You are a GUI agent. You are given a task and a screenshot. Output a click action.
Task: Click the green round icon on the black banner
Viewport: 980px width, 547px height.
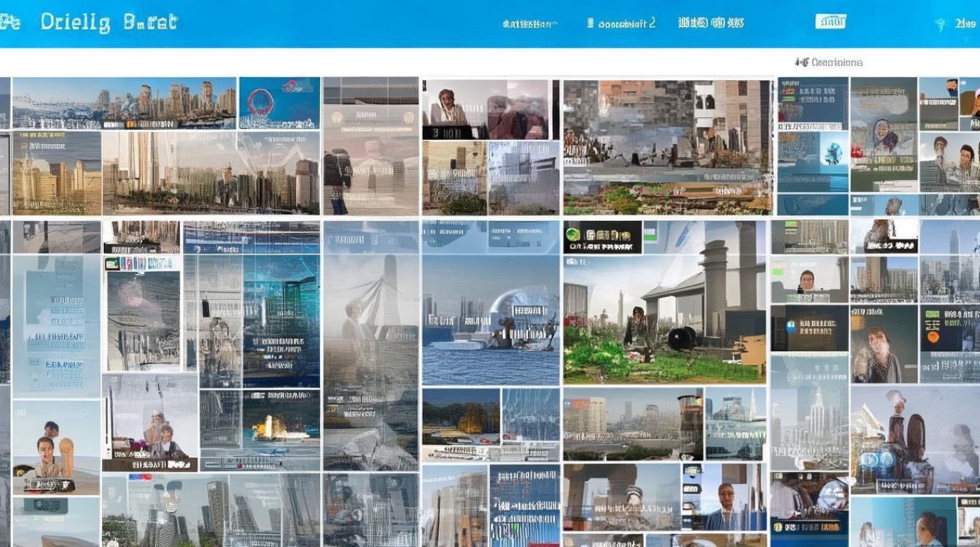click(x=573, y=236)
